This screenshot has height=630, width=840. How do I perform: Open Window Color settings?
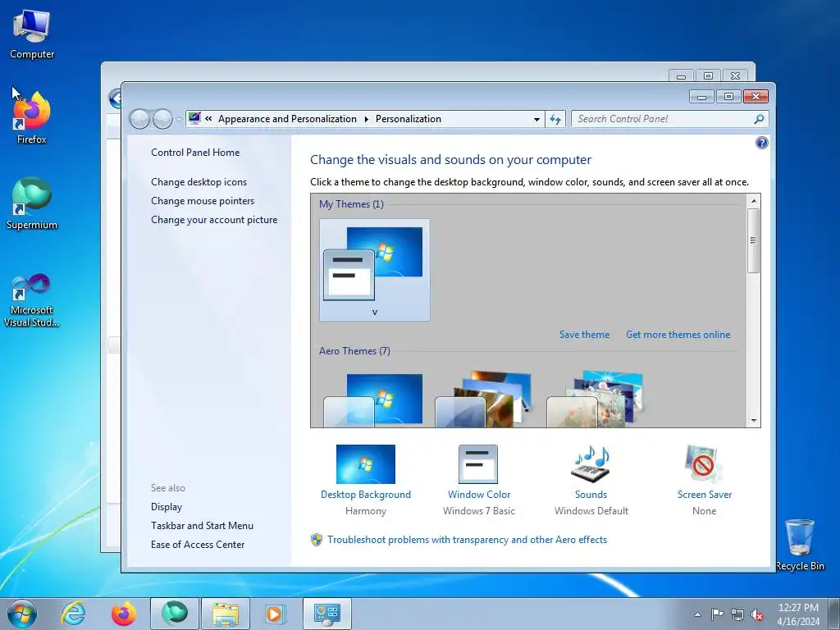pos(479,479)
